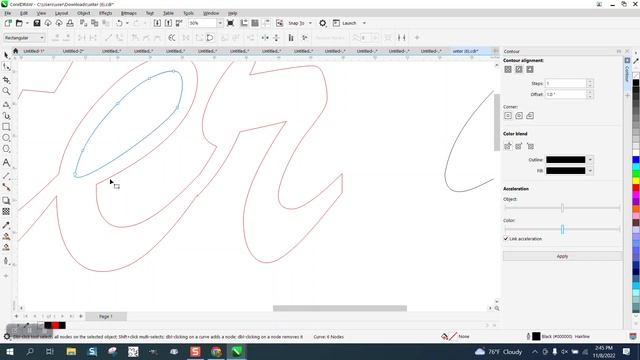
Task: Select the Shape tool in toolbox
Action: click(6, 67)
